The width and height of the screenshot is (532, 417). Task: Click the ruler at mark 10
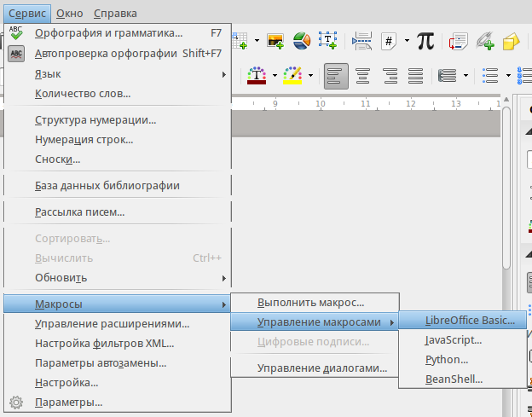(x=321, y=104)
